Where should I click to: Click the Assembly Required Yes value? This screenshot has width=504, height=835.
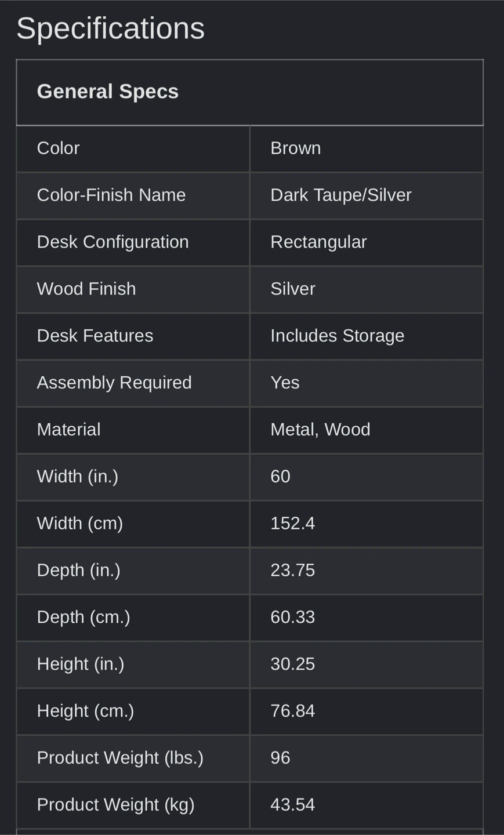[x=285, y=383]
